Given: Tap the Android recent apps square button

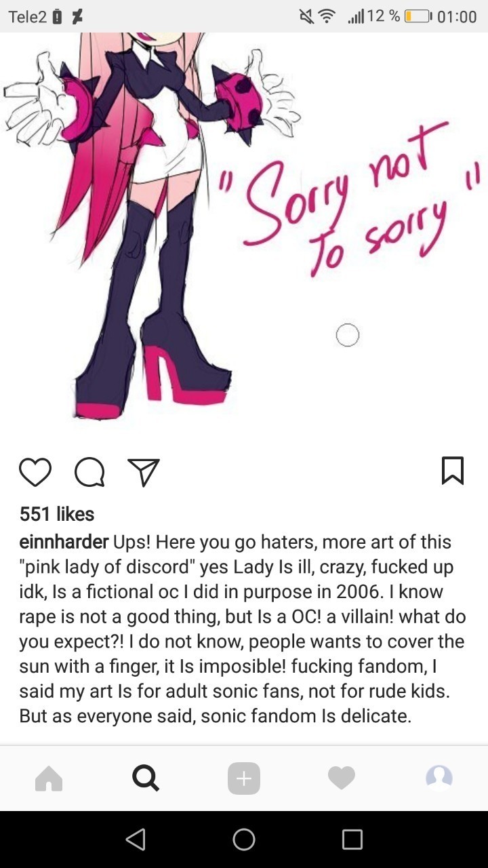Looking at the screenshot, I should click(352, 840).
